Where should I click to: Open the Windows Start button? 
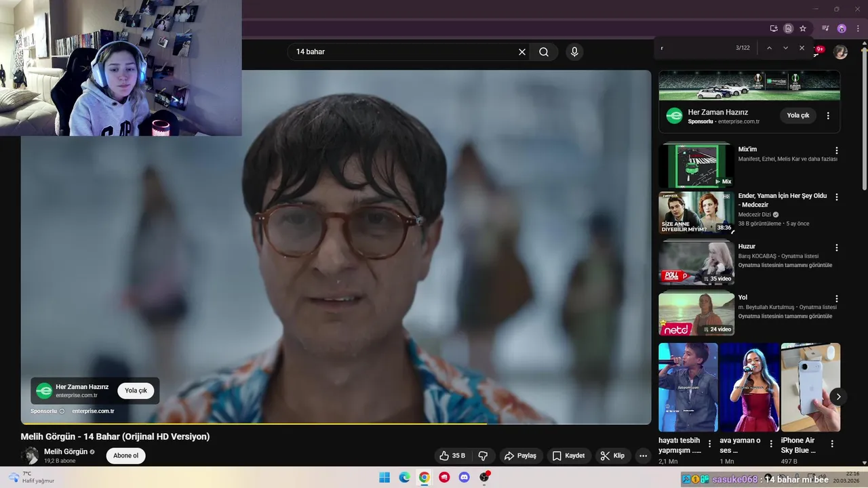pos(384,477)
